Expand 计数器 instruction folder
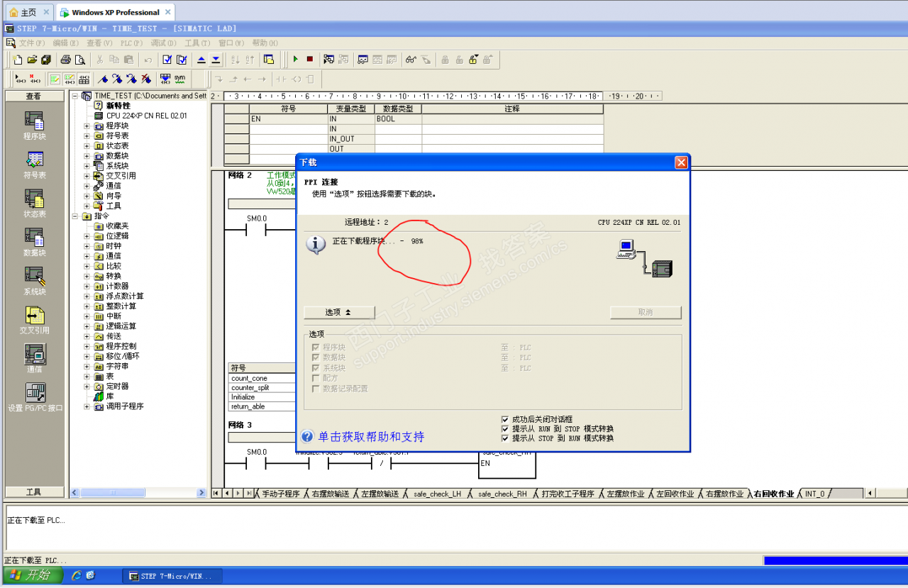This screenshot has height=588, width=908. pos(87,286)
